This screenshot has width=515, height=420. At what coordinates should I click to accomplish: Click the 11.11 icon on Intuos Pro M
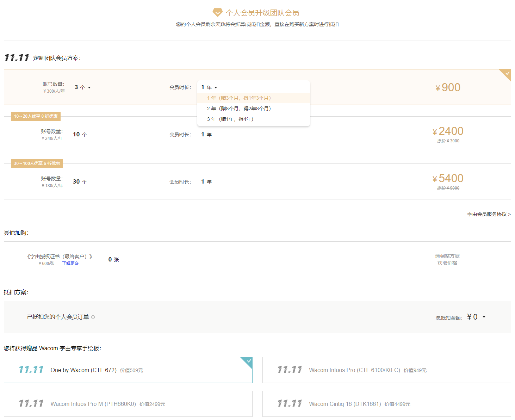tap(31, 403)
